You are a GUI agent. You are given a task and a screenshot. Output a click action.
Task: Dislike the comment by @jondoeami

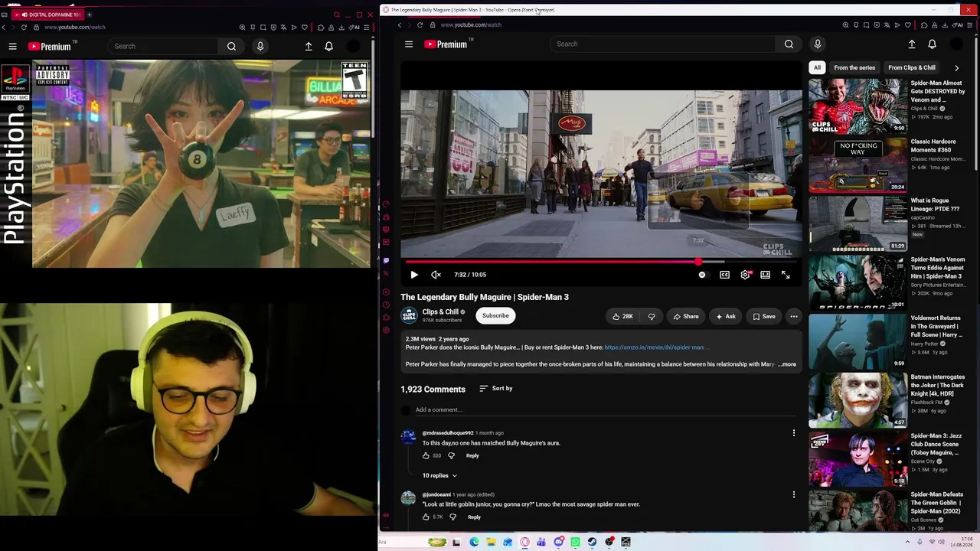[x=452, y=517]
